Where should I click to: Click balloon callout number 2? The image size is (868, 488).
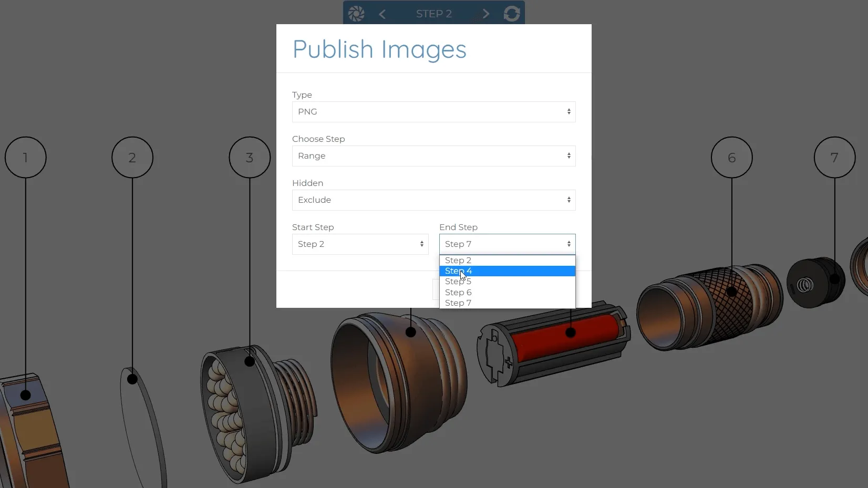(132, 158)
